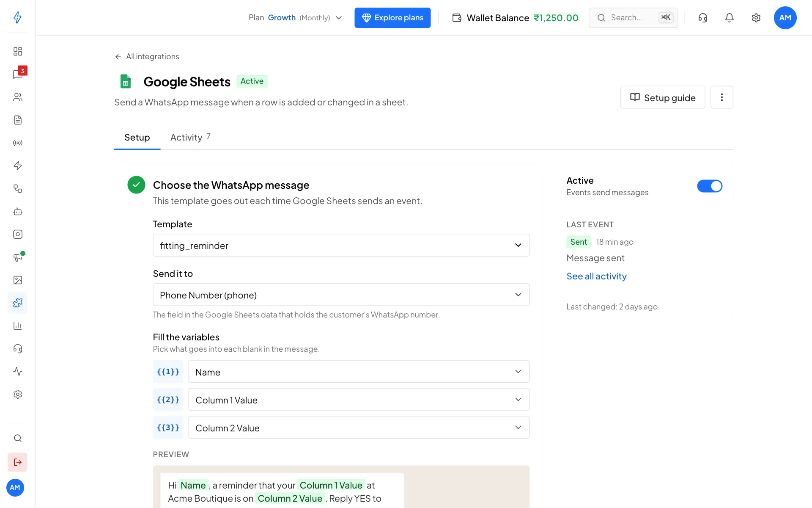Click the AM avatar at sidebar bottom

[15, 487]
